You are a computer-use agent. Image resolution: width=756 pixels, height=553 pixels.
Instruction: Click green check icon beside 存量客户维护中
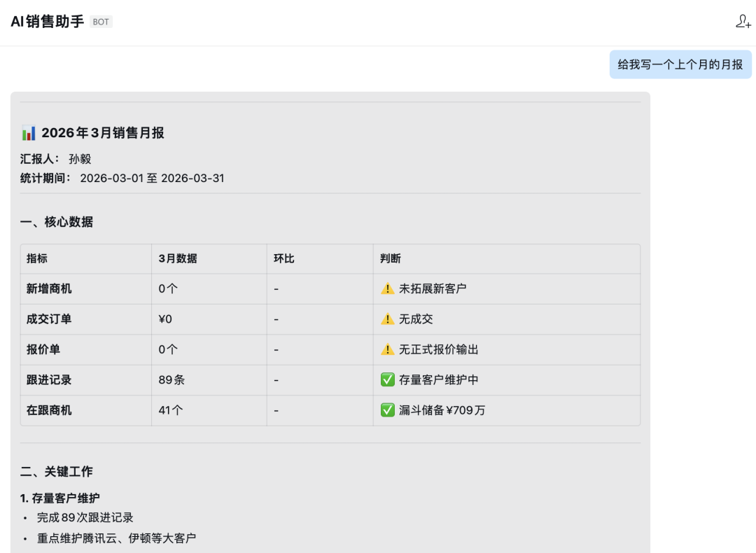(387, 380)
